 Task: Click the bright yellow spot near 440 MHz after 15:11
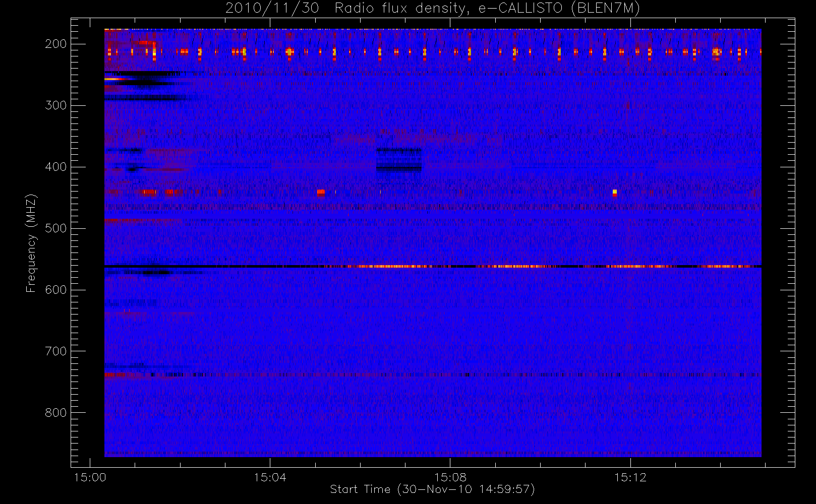click(614, 192)
